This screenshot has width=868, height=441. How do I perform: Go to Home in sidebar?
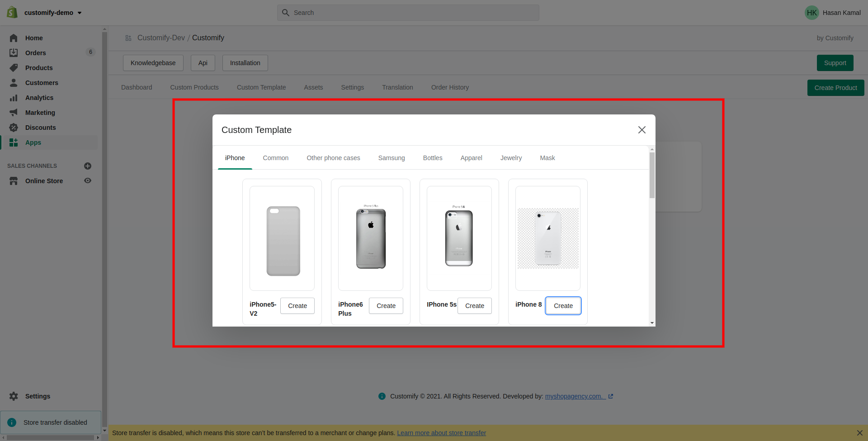click(34, 38)
